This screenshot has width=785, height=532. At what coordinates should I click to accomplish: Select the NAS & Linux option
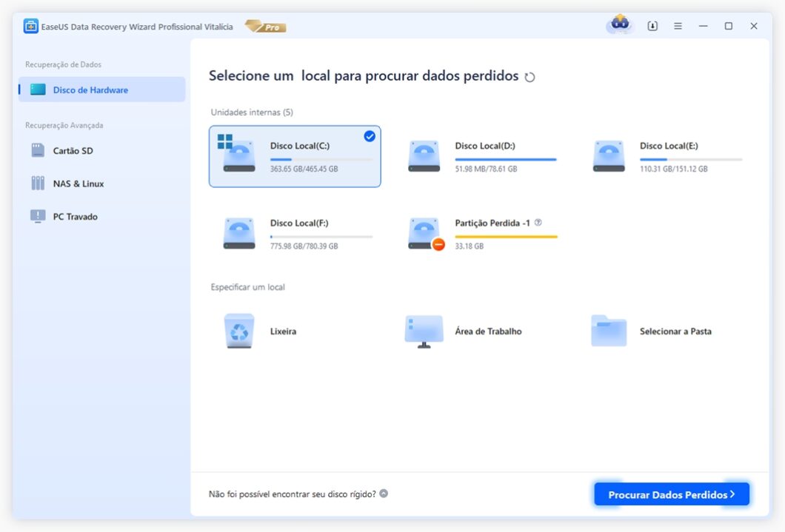78,183
